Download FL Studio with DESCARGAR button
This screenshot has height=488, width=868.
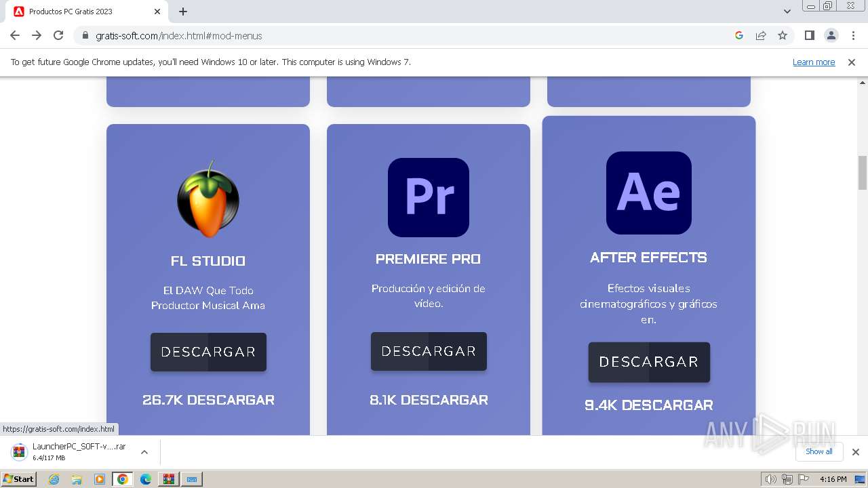tap(208, 352)
